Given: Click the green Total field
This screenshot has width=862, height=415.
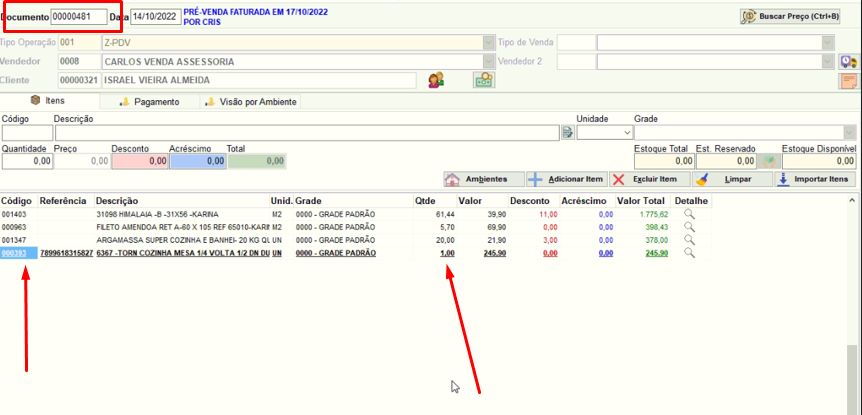Looking at the screenshot, I should [257, 161].
